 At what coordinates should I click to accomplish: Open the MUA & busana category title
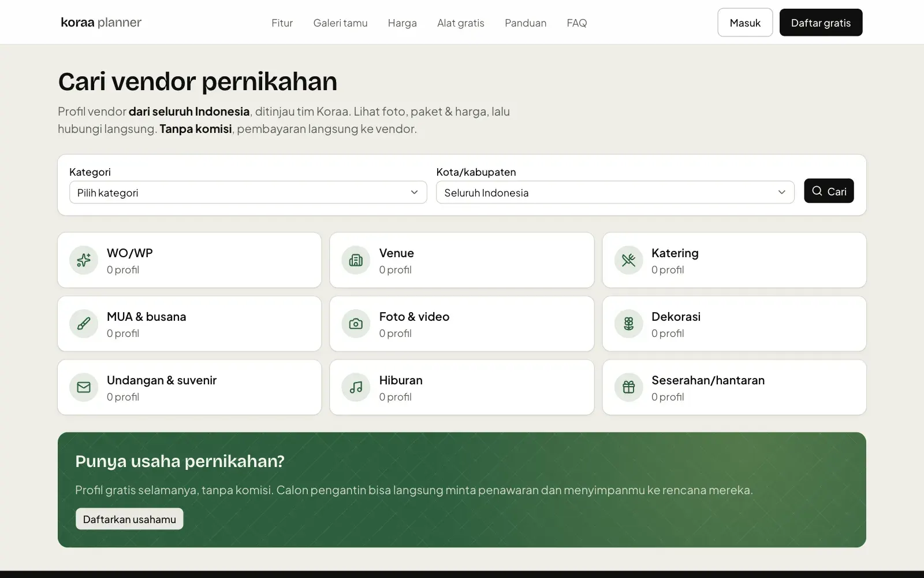[x=146, y=317]
